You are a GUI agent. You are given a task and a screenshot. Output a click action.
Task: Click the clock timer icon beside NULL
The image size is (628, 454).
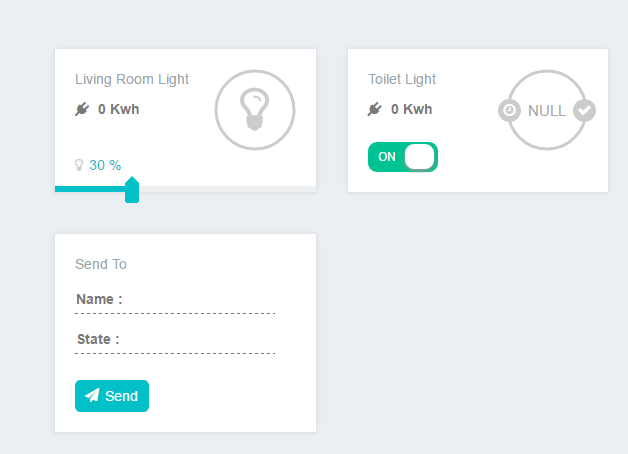509,110
